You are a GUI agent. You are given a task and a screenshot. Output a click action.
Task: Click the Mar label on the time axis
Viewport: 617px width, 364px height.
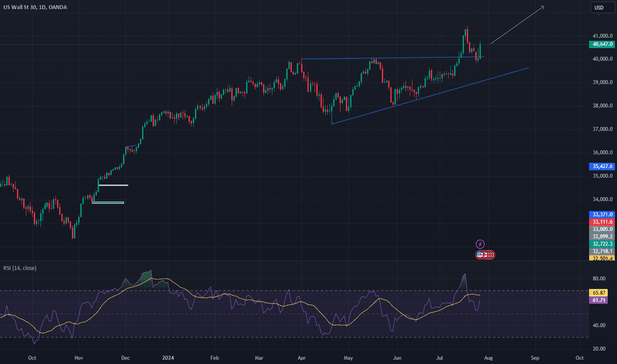[259, 357]
